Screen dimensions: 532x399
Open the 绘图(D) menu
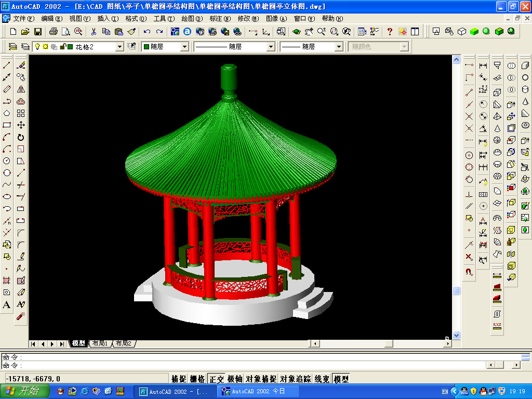coord(192,19)
